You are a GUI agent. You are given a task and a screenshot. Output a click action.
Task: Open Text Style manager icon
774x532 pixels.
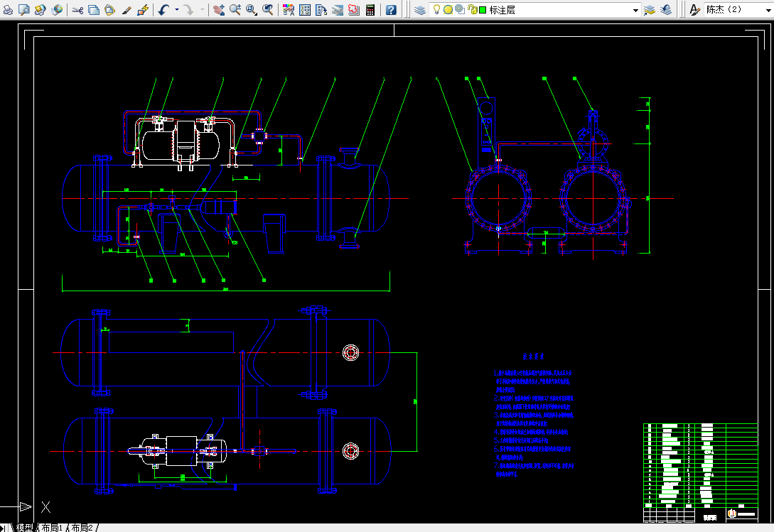pos(695,9)
